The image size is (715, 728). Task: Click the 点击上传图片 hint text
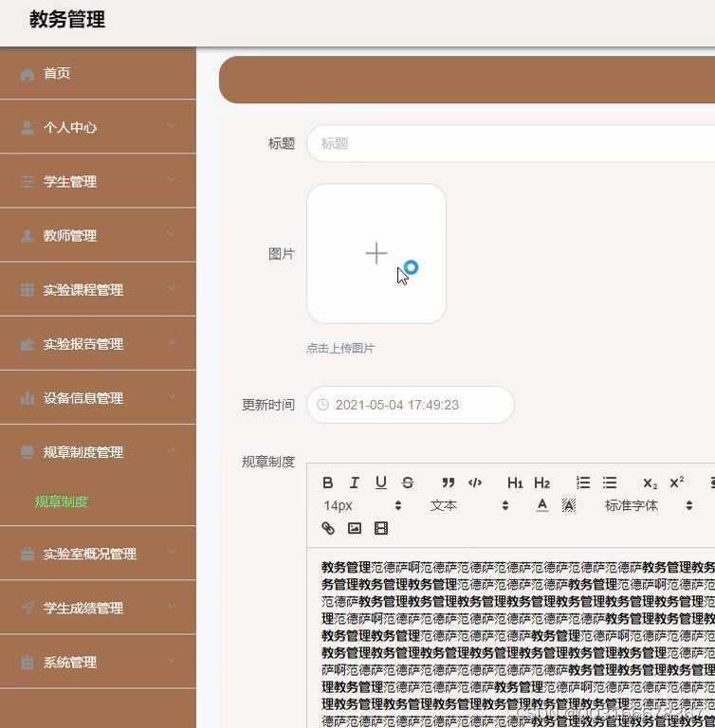[x=340, y=348]
